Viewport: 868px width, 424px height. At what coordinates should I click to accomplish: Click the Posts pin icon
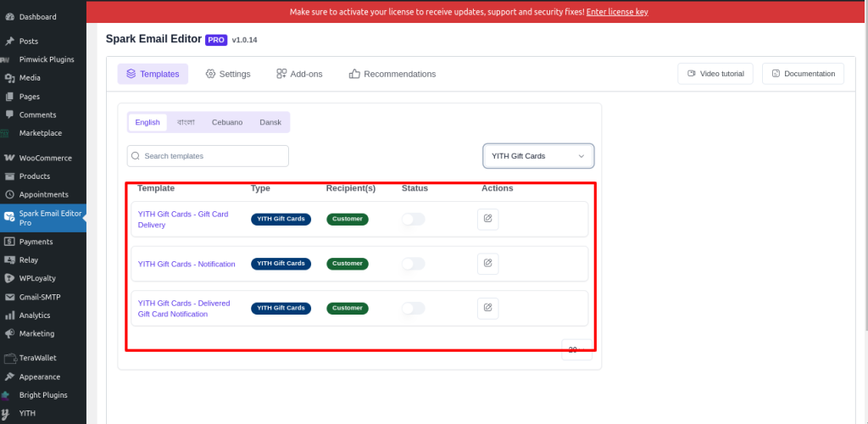(9, 41)
